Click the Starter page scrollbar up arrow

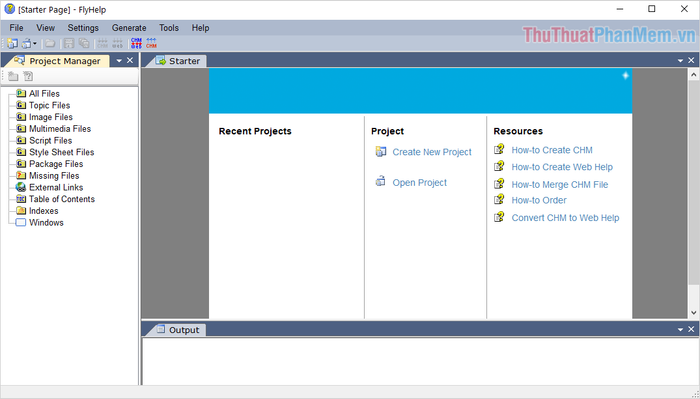pos(693,75)
